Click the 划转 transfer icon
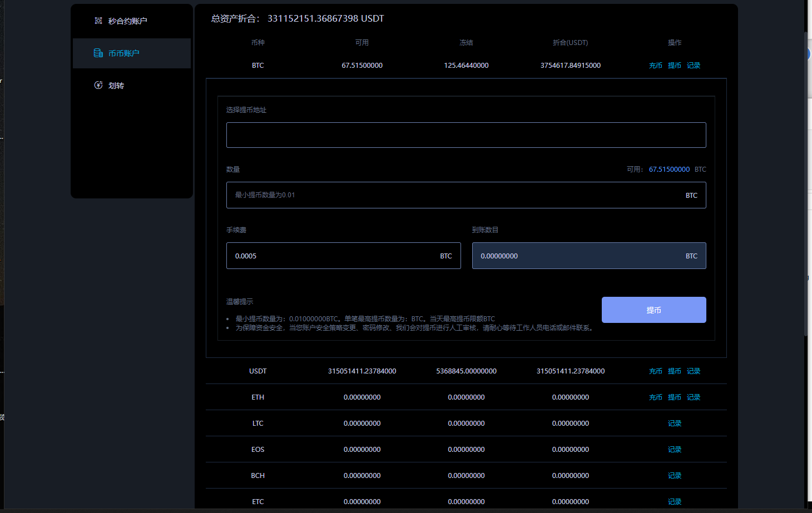This screenshot has width=812, height=513. (x=98, y=85)
